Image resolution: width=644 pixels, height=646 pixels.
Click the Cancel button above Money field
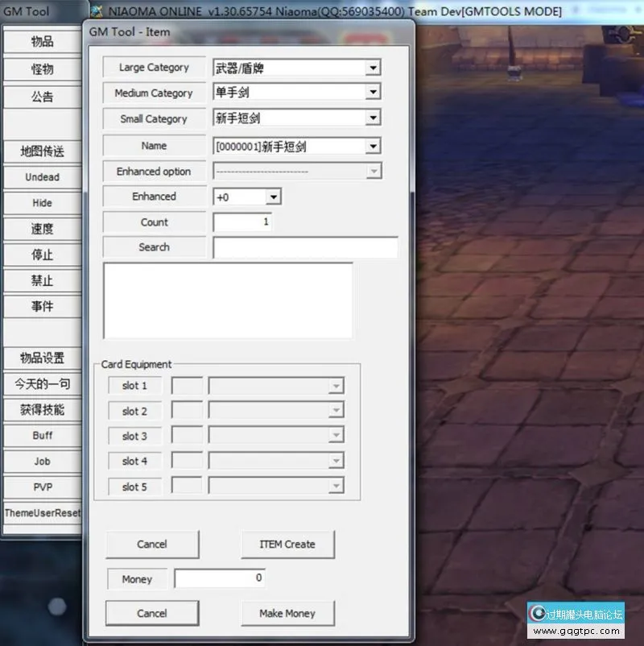pyautogui.click(x=152, y=545)
